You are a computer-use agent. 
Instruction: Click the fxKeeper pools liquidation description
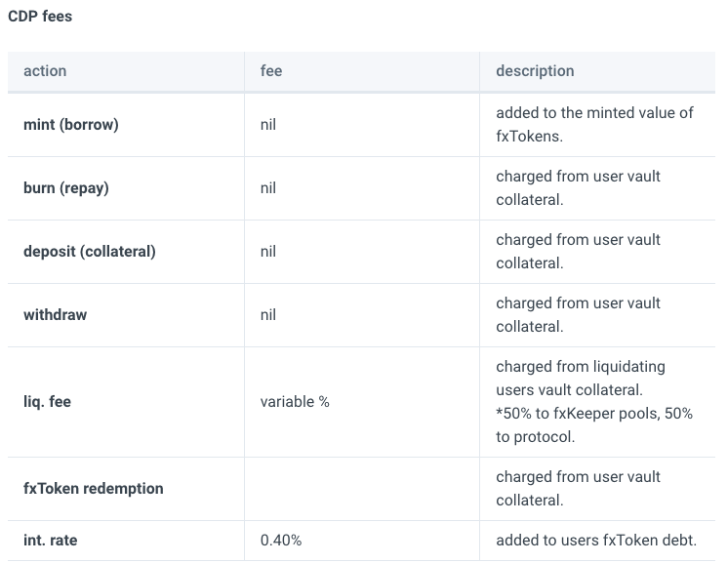pyautogui.click(x=594, y=401)
